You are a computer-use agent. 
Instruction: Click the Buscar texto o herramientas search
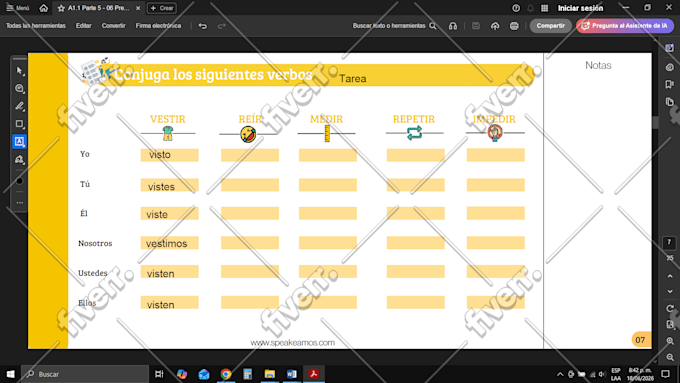pyautogui.click(x=394, y=26)
